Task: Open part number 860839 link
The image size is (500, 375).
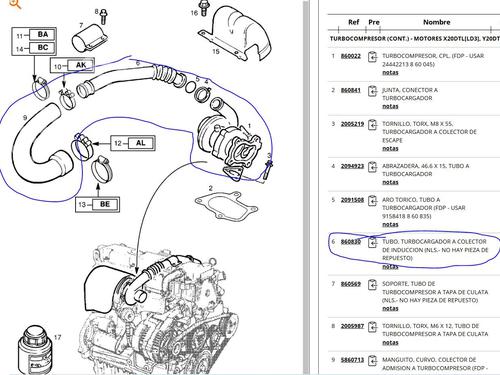Action: pyautogui.click(x=351, y=241)
